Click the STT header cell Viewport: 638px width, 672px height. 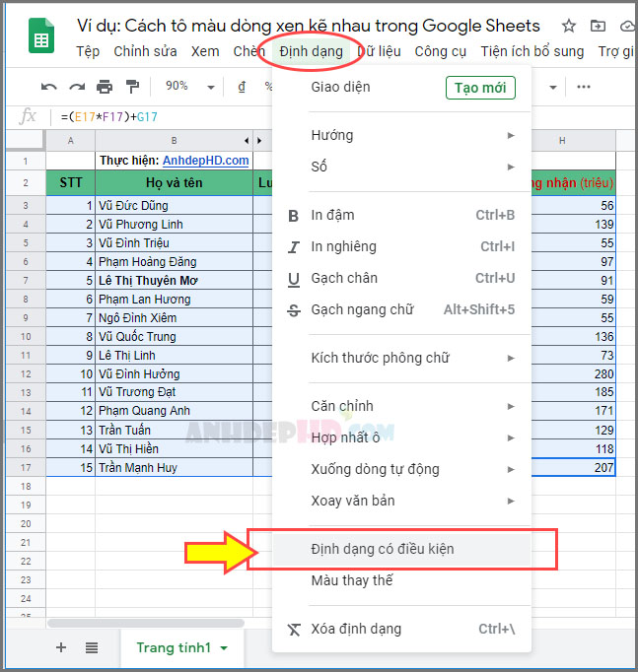[x=70, y=183]
